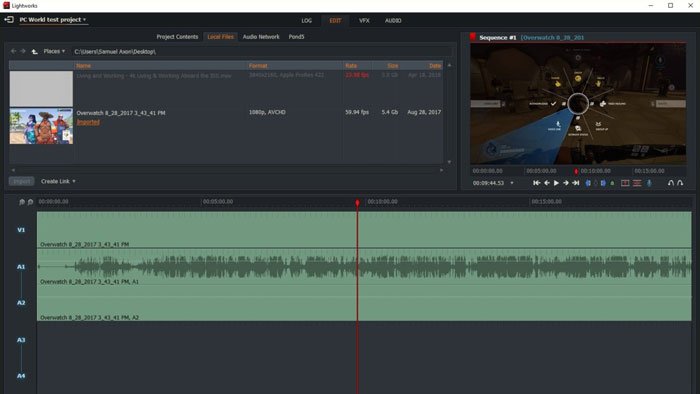
Task: Click the red remove-section icon in viewer
Action: (625, 183)
